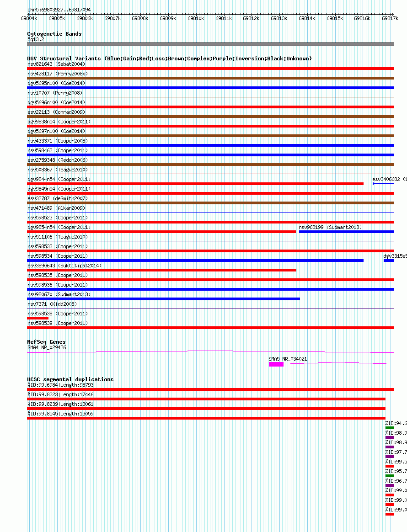Click the blue bar under nsv980670 (Sudmant2013)

(x=164, y=299)
